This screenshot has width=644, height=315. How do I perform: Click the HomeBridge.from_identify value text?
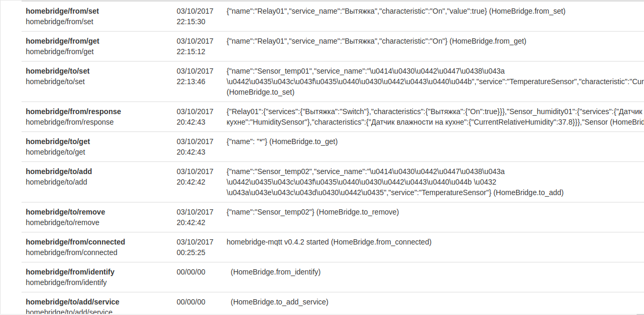275,272
